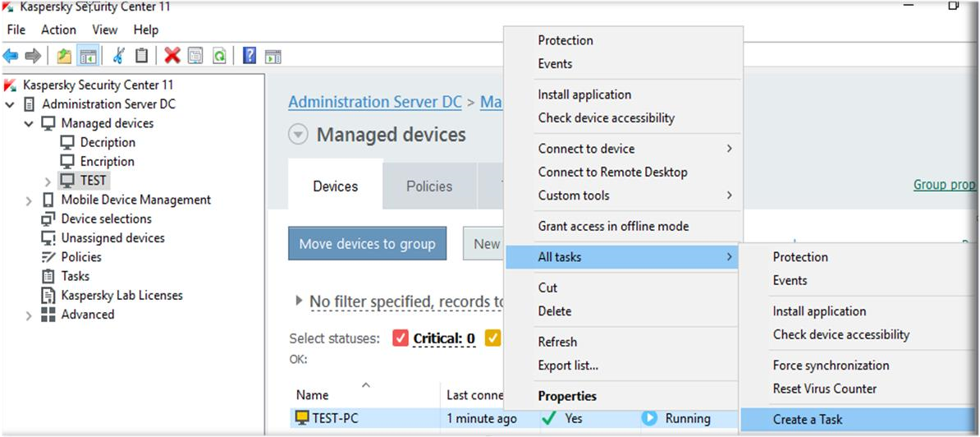Select the Advanced node in the tree

pyautogui.click(x=88, y=315)
